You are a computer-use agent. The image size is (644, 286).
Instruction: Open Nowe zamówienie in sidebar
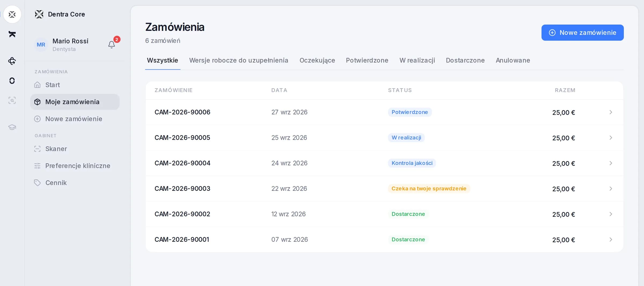point(75,119)
